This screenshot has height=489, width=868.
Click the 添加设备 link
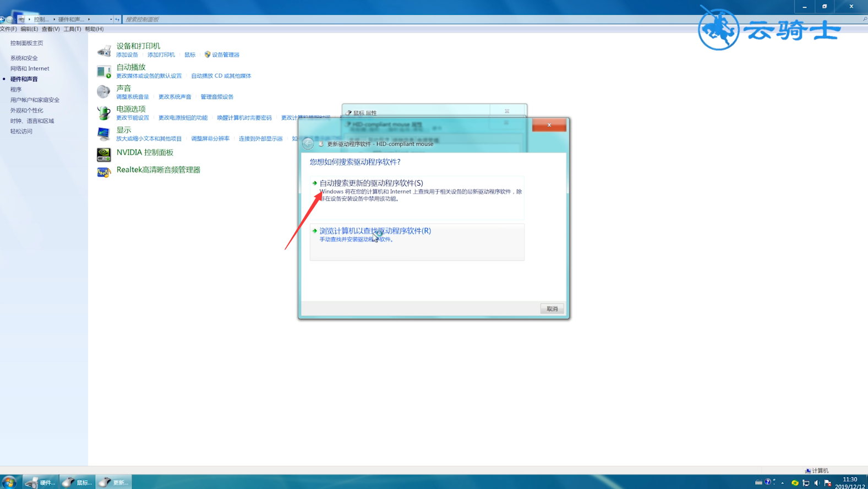[x=127, y=55]
